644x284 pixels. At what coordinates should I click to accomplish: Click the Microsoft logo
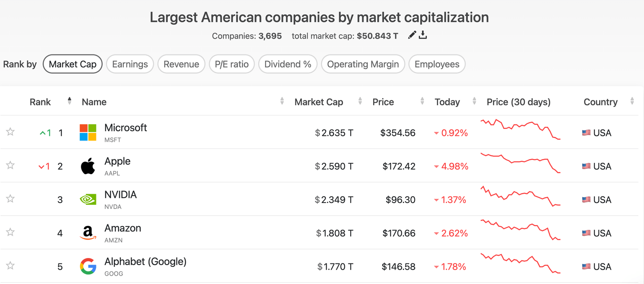point(87,132)
